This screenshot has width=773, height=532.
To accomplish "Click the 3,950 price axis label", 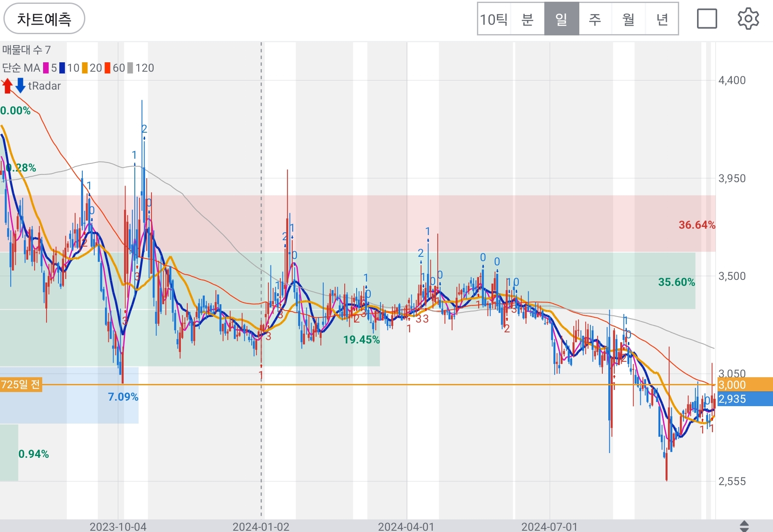I will click(732, 178).
